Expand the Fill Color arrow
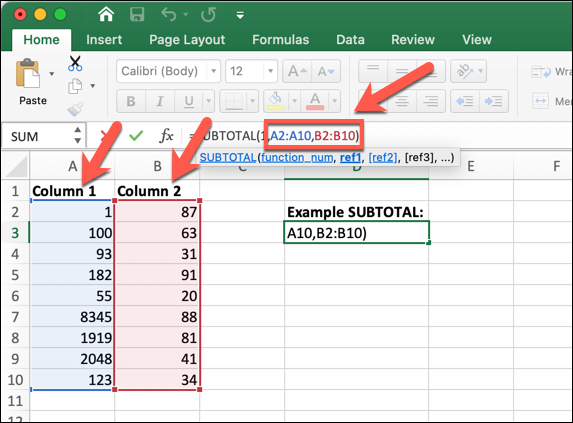 pos(295,101)
